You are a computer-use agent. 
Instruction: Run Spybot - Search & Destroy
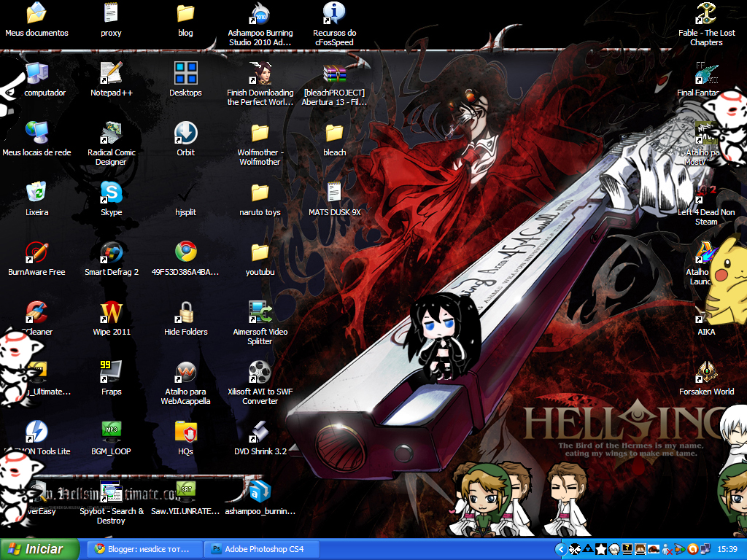point(110,490)
